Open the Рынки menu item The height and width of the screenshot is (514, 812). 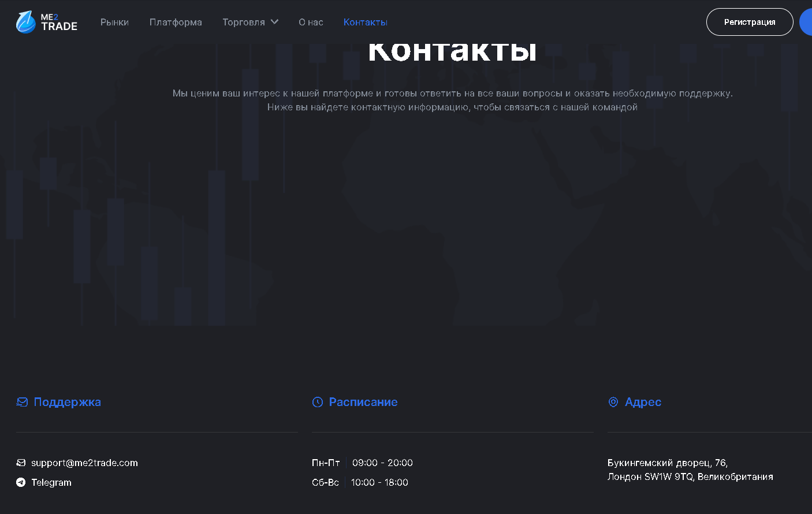coord(114,22)
